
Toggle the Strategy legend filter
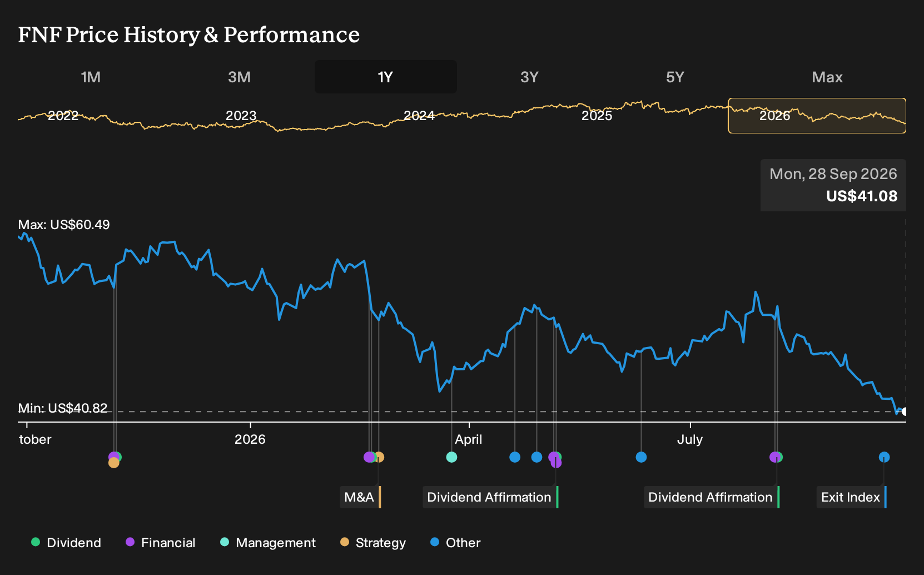pyautogui.click(x=373, y=543)
